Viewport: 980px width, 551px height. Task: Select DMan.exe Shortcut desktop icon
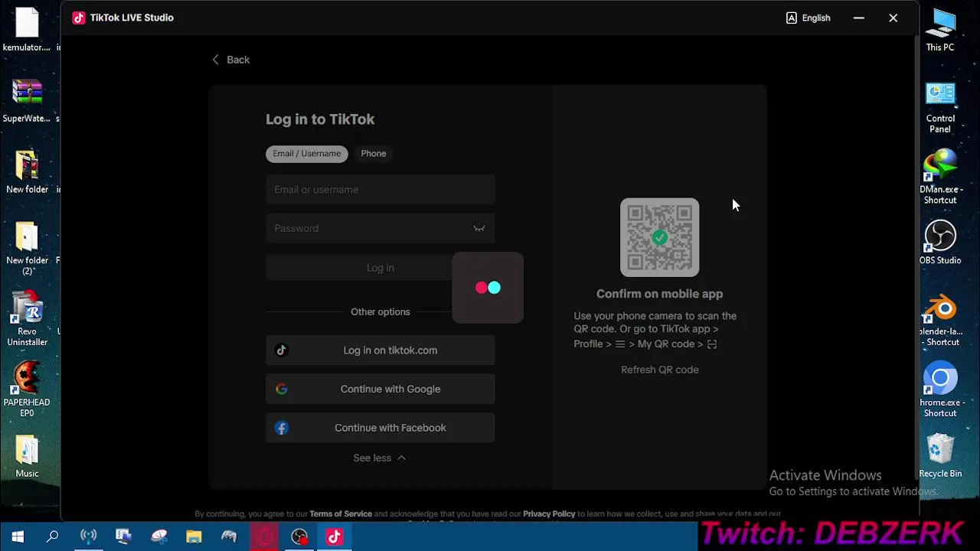(x=940, y=178)
